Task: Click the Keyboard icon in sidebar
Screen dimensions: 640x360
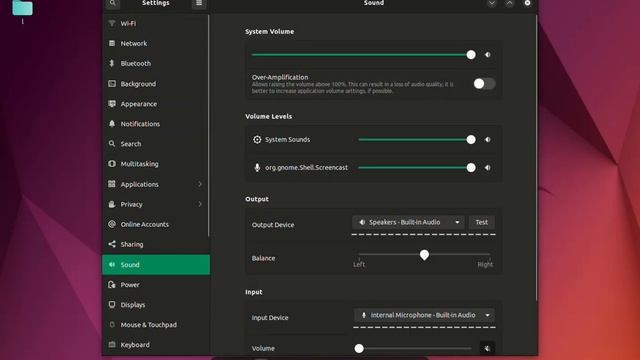Action: pos(112,344)
